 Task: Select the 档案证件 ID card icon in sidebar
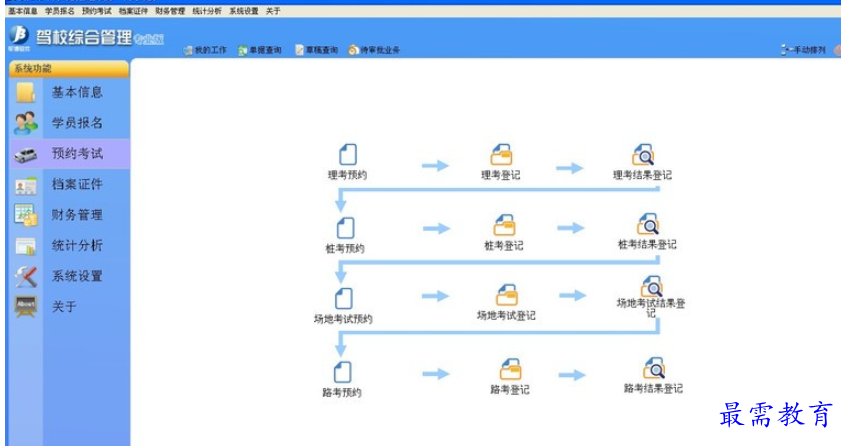pos(26,185)
